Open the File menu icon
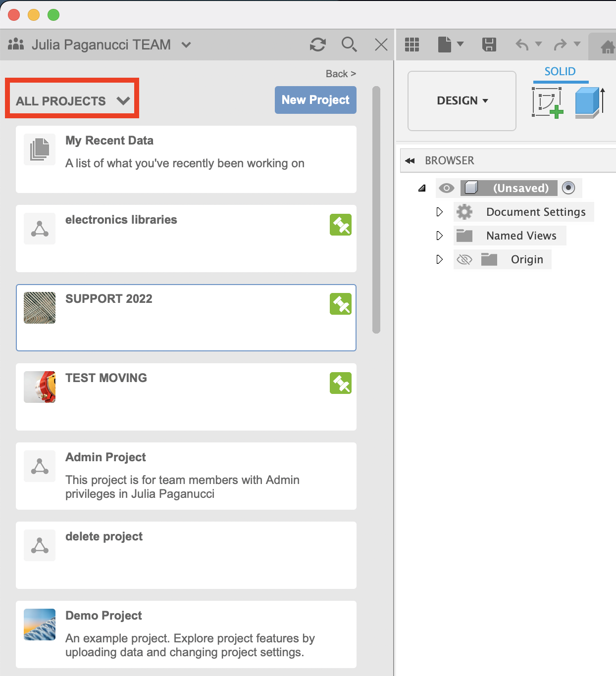Screen dimensions: 616x676 pyautogui.click(x=445, y=45)
